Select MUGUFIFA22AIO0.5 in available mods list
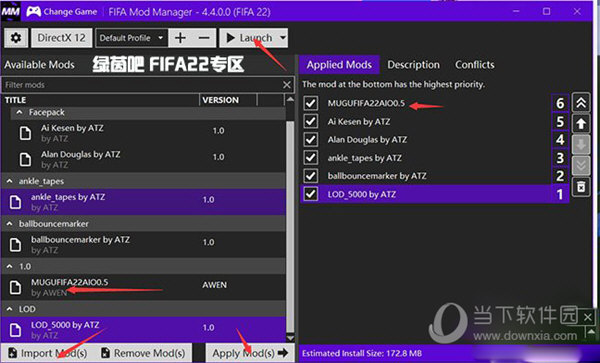Viewport: 600px width, 363px height. 143,287
